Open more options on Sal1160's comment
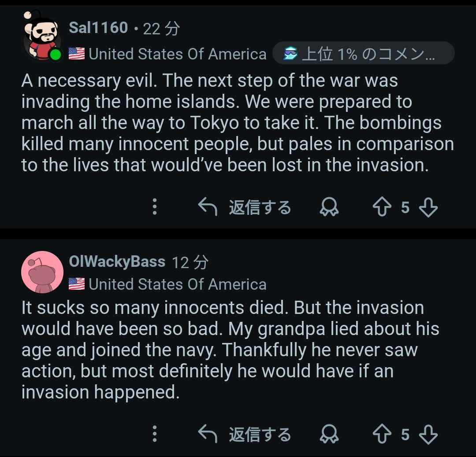 pos(155,207)
